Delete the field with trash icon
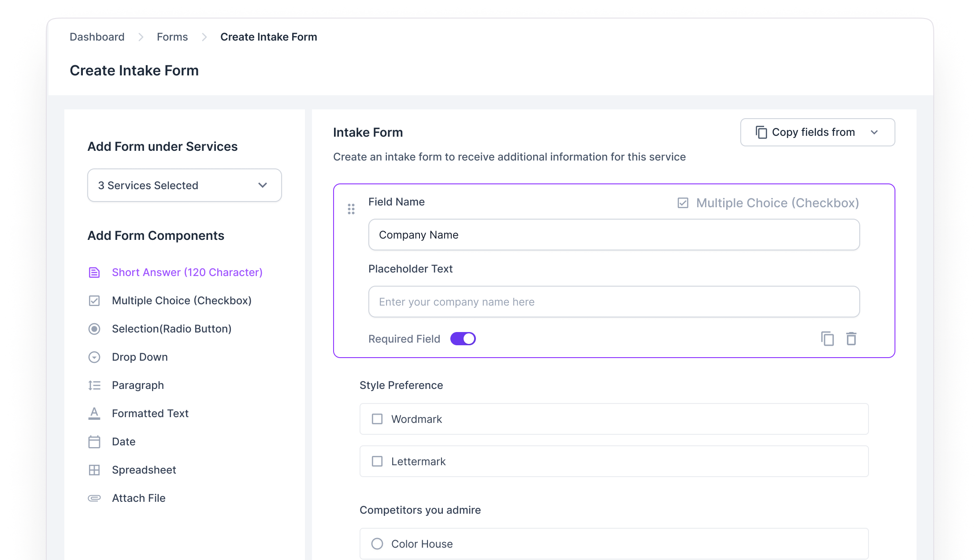 851,339
